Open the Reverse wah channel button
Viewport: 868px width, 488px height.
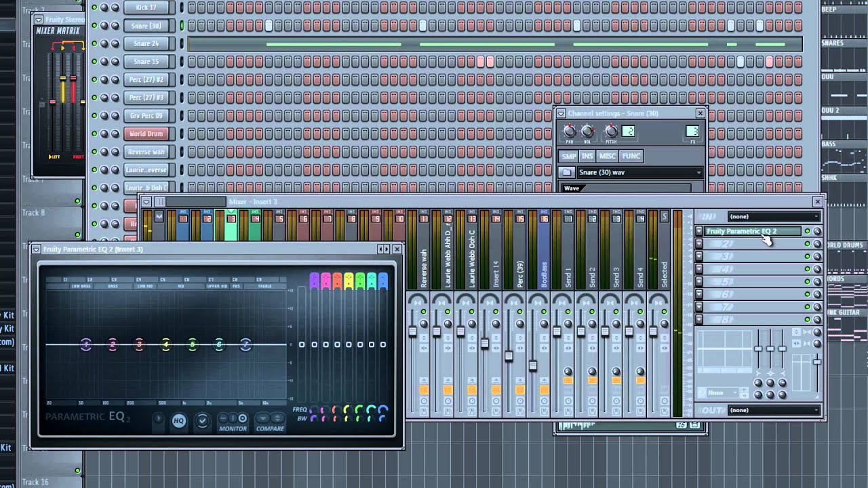point(146,152)
